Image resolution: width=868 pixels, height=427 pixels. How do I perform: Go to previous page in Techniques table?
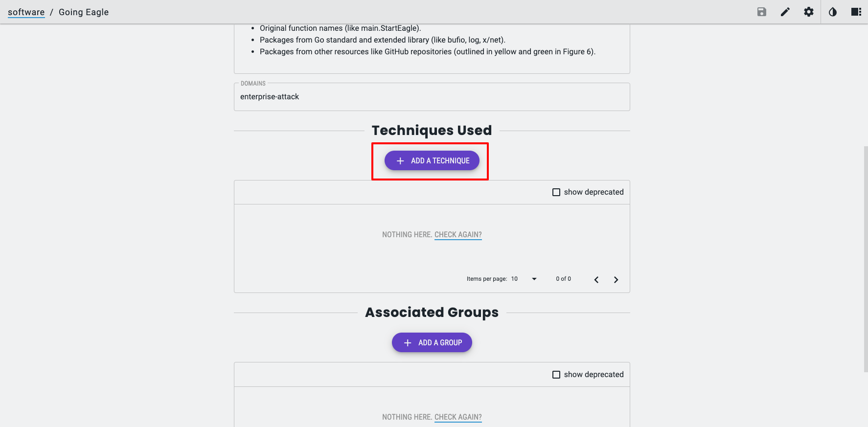point(596,280)
